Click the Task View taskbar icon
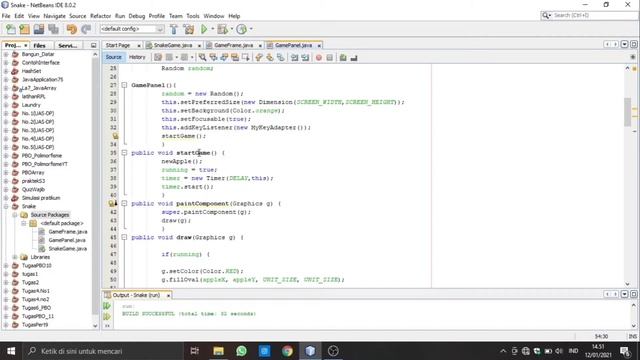The height and width of the screenshot is (360, 640). click(x=195, y=351)
